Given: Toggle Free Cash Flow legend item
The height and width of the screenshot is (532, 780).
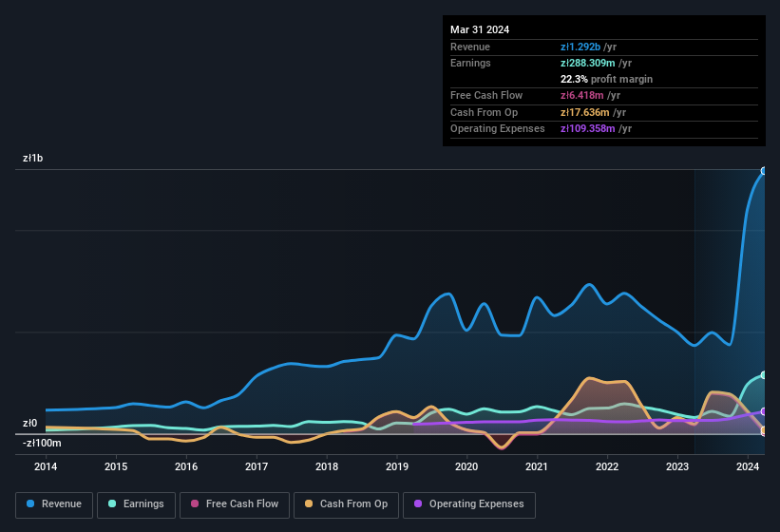Looking at the screenshot, I should pyautogui.click(x=234, y=503).
